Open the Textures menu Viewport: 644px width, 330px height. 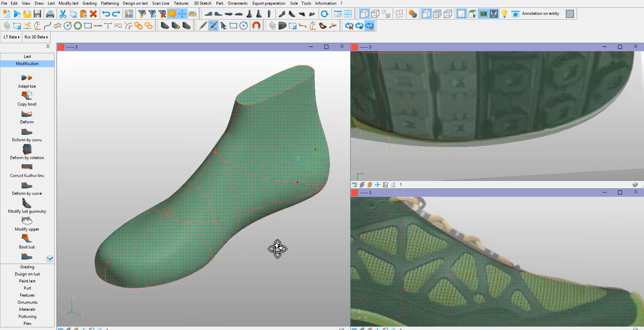181,3
